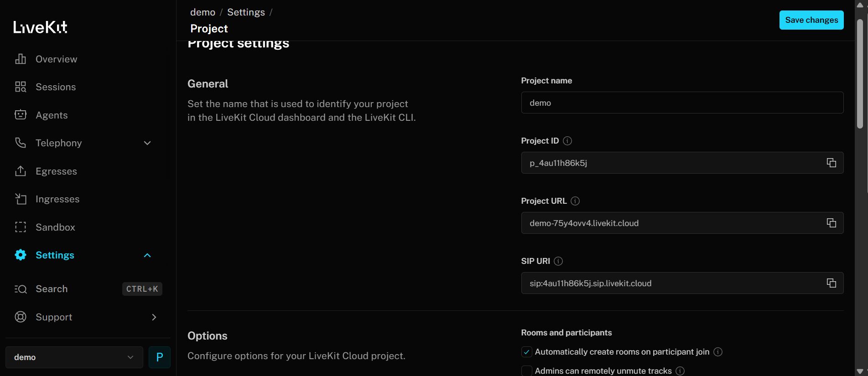Navigate to Settings via the breadcrumb
Image resolution: width=868 pixels, height=376 pixels.
[x=246, y=12]
